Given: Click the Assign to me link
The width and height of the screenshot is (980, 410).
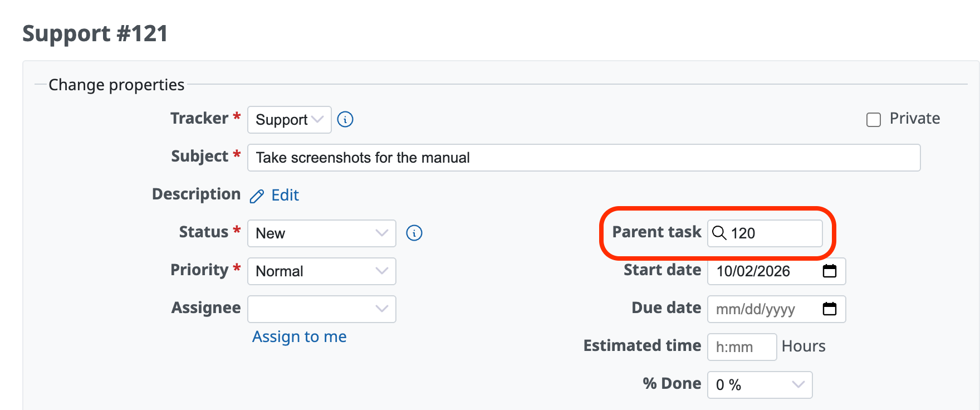Looking at the screenshot, I should pos(300,336).
